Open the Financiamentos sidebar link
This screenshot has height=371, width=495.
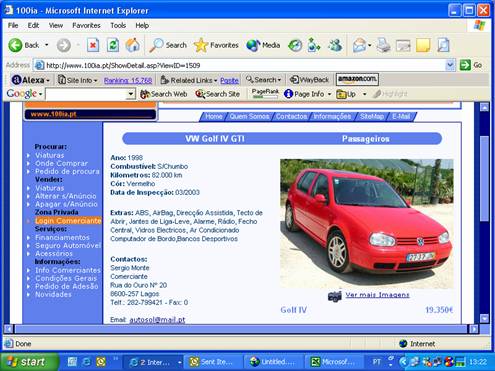62,237
